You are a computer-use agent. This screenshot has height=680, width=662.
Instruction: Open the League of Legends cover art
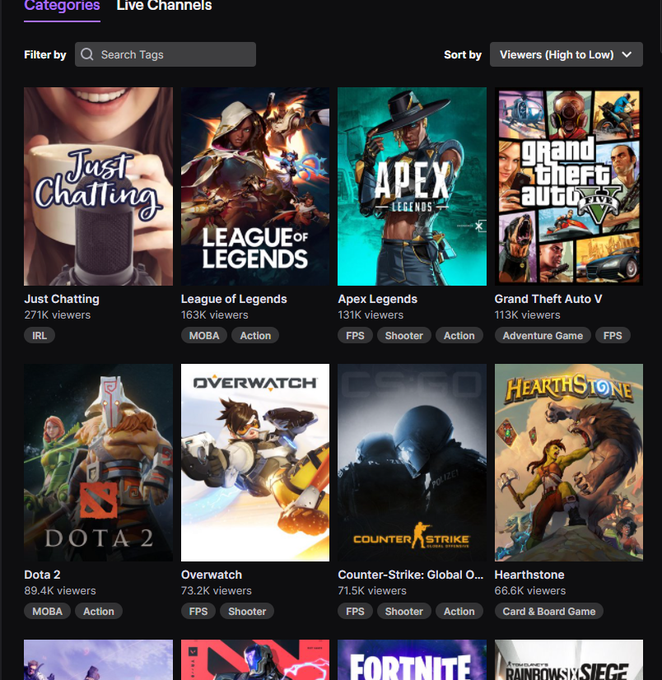click(255, 186)
